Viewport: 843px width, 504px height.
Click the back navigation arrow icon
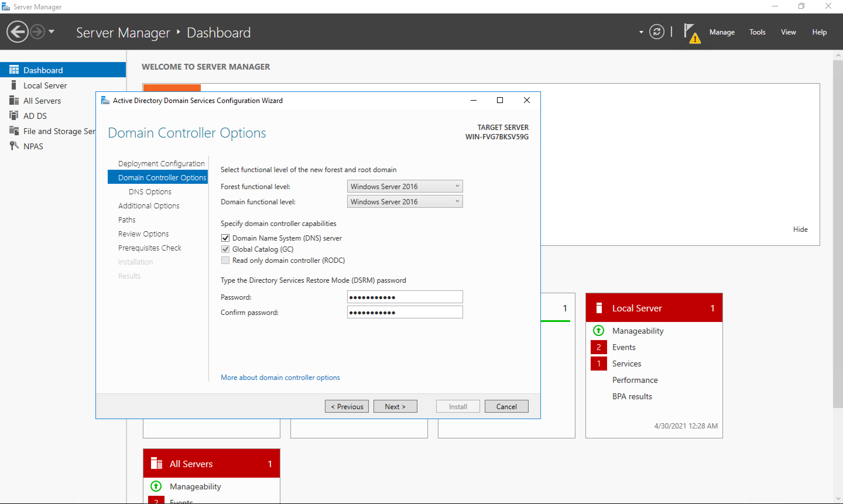(17, 32)
